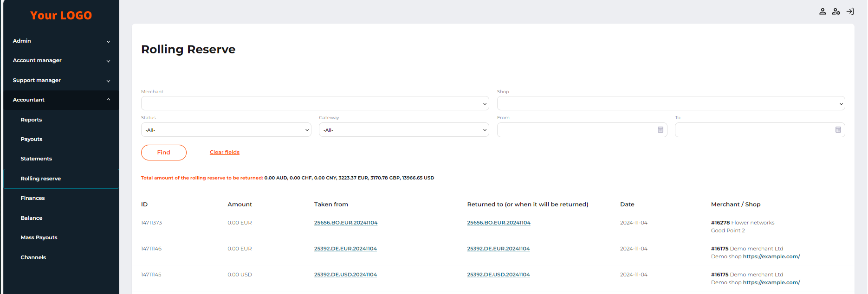The width and height of the screenshot is (868, 294).
Task: Expand the Support manager section
Action: [x=61, y=80]
